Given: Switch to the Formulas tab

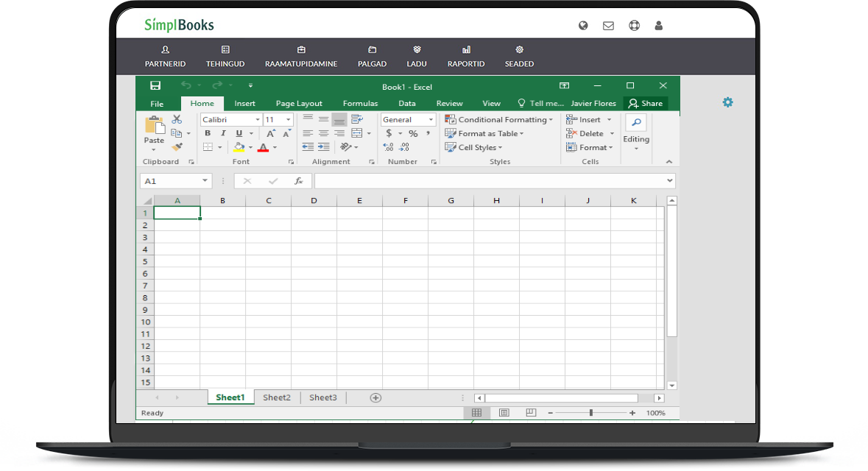Looking at the screenshot, I should 360,104.
